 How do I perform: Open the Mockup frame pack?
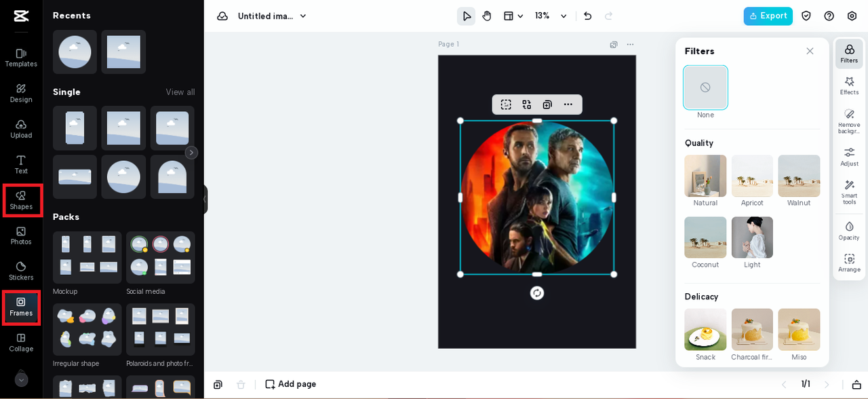pos(87,257)
